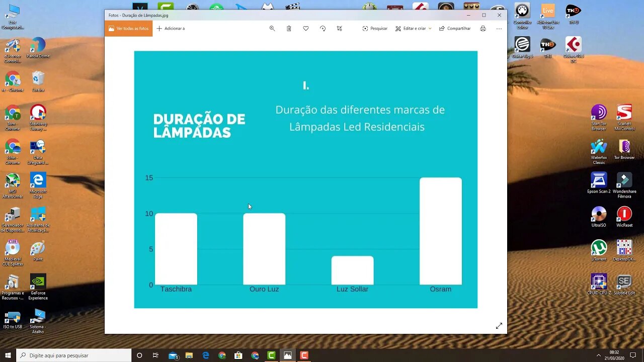644x362 pixels.
Task: Click the Luz Sollar chart label
Action: pos(352,289)
